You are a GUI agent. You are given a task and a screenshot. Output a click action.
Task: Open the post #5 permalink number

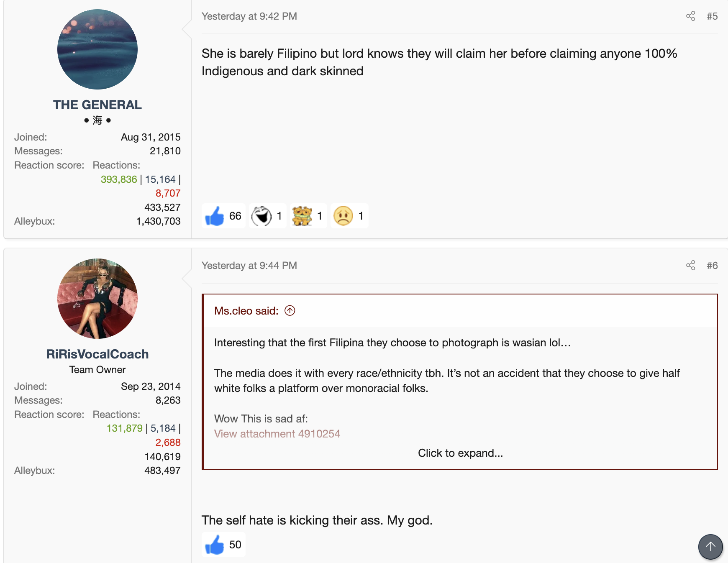point(712,16)
